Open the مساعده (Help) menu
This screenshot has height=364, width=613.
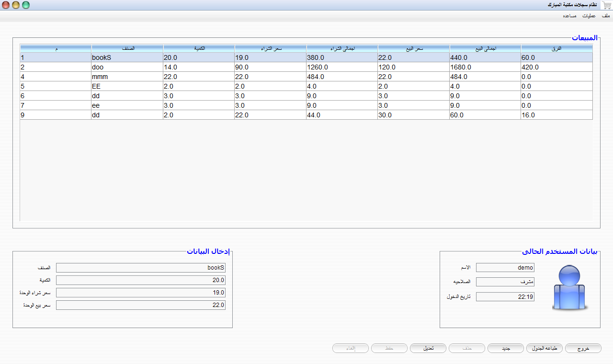point(570,16)
